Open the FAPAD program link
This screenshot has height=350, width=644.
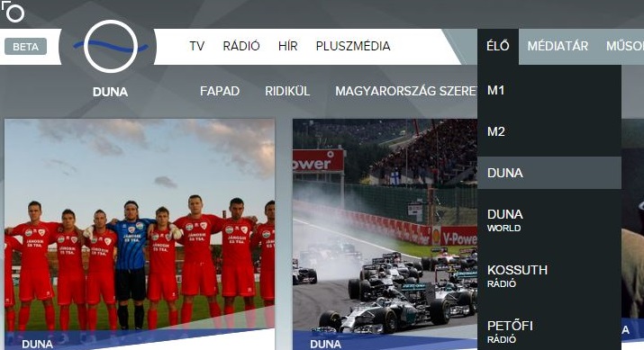click(220, 91)
